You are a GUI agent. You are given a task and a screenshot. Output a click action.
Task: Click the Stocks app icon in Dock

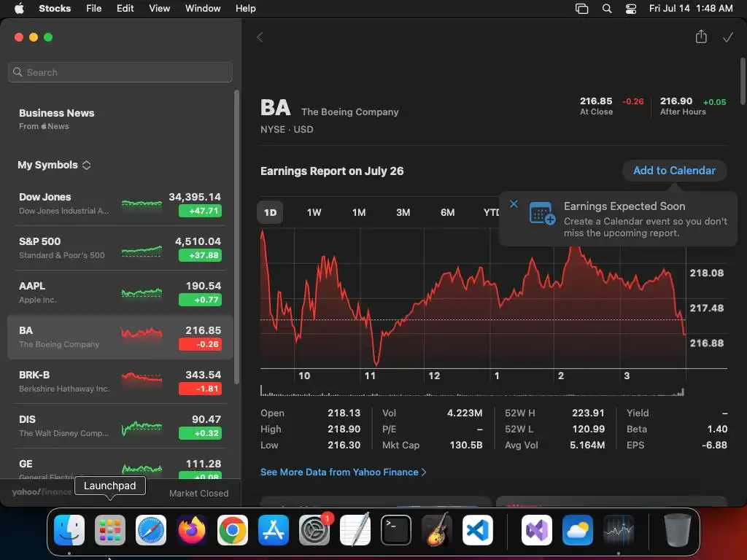619,530
